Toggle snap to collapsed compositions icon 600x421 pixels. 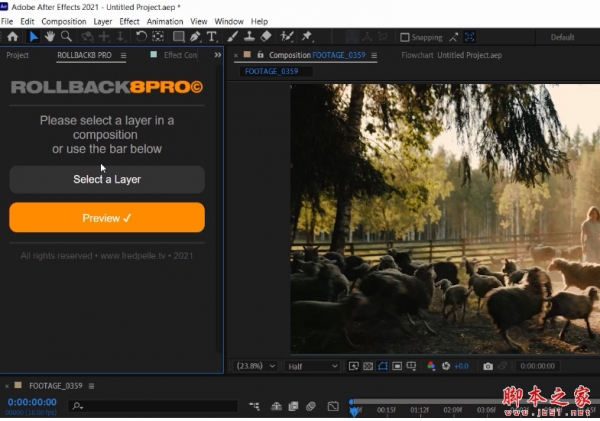470,37
